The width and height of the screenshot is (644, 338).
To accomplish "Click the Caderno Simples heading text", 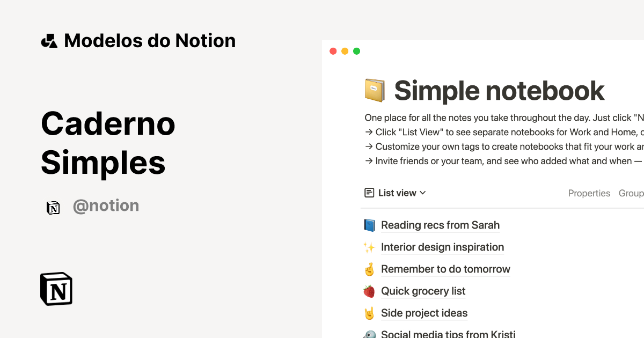I will click(108, 143).
